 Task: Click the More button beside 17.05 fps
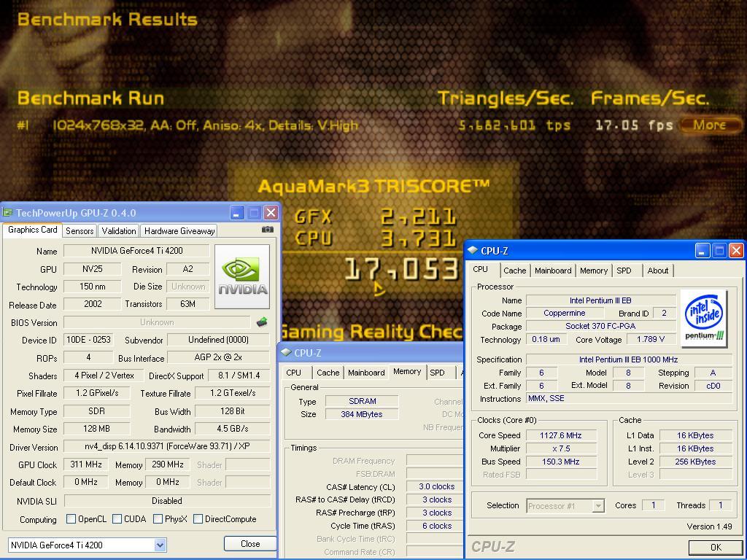709,125
